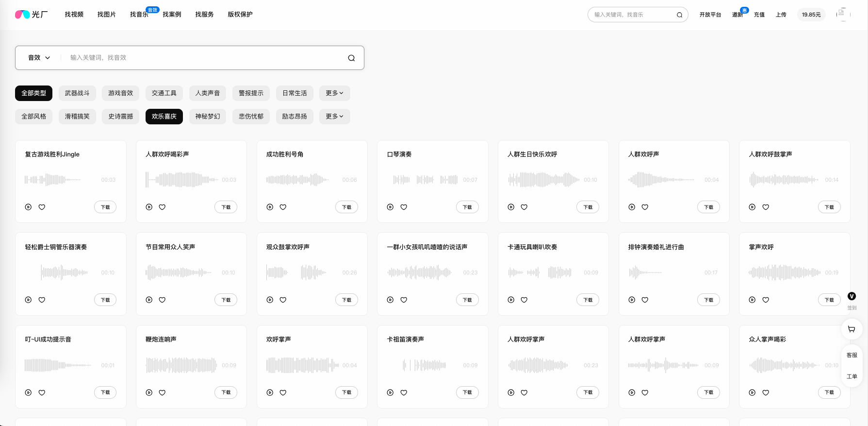The height and width of the screenshot is (426, 868).
Task: Play the 叮~UI成功提示音 sound effect
Action: pos(28,392)
